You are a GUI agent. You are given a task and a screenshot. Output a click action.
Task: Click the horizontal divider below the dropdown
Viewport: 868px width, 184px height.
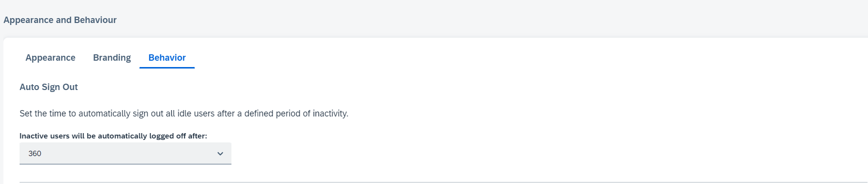[x=443, y=183]
